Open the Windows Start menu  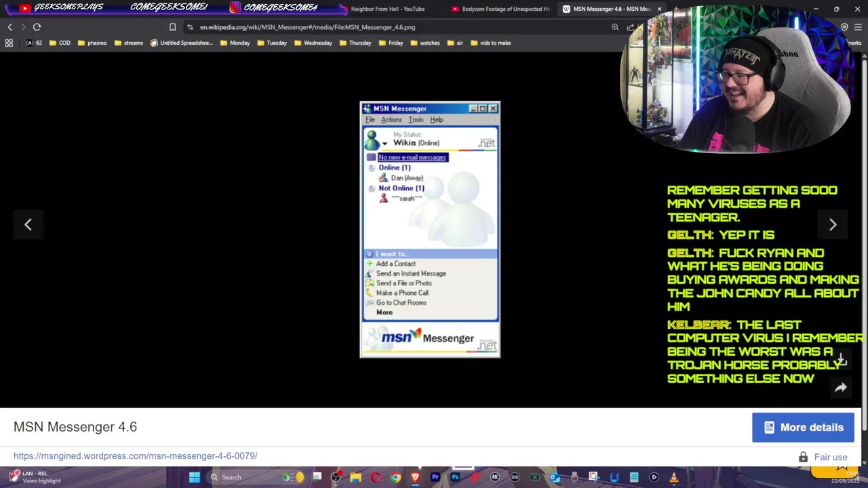pyautogui.click(x=195, y=477)
